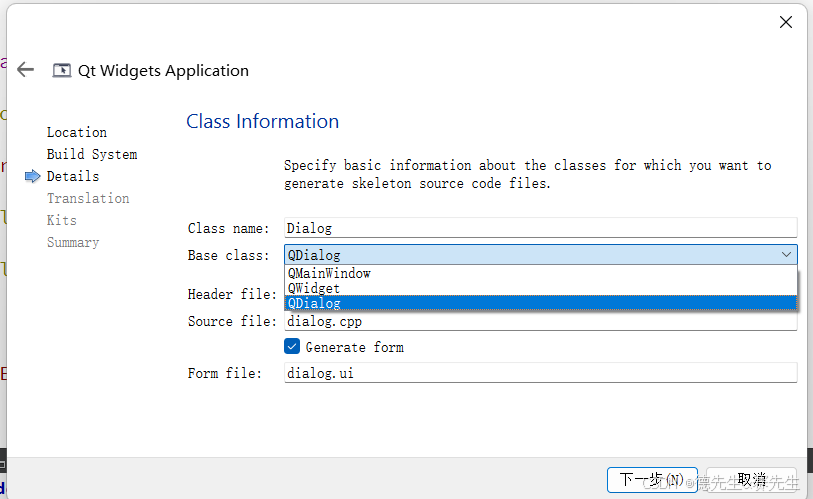
Task: Click the Base class combo box showing QDialog
Action: click(540, 255)
